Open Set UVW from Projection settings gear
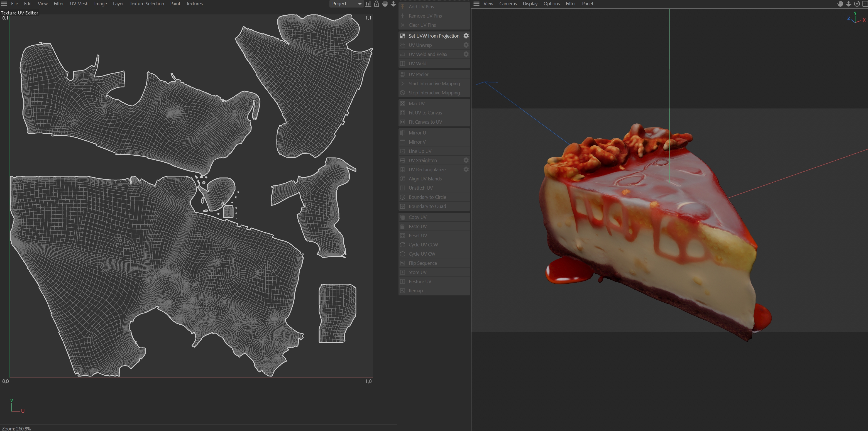This screenshot has height=431, width=868. [466, 36]
